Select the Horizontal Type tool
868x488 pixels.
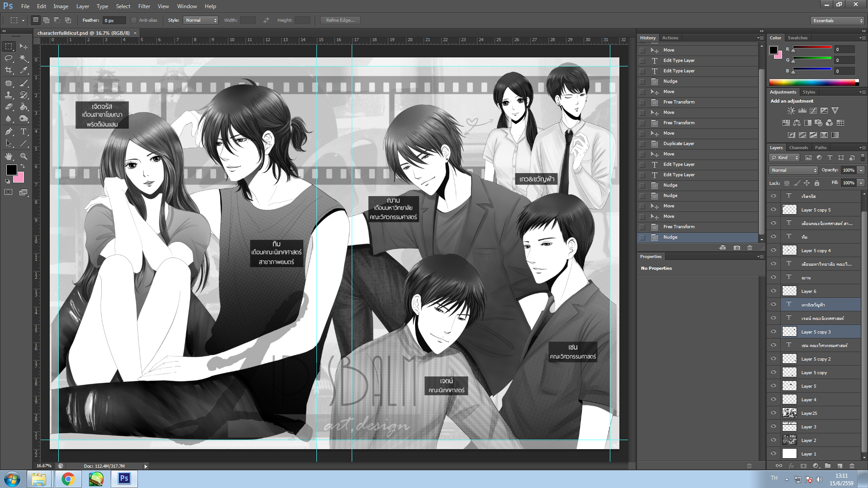pyautogui.click(x=24, y=131)
